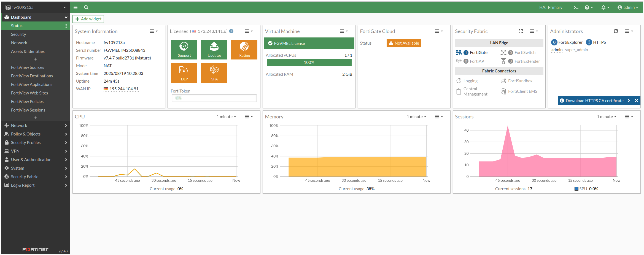Open FortiView Policies
The image size is (644, 255).
(36, 101)
